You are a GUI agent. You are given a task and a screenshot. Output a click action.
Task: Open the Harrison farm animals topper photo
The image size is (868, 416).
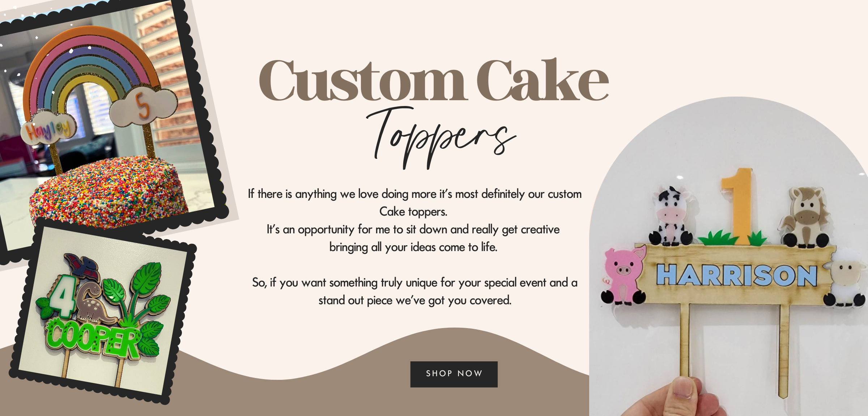(729, 257)
